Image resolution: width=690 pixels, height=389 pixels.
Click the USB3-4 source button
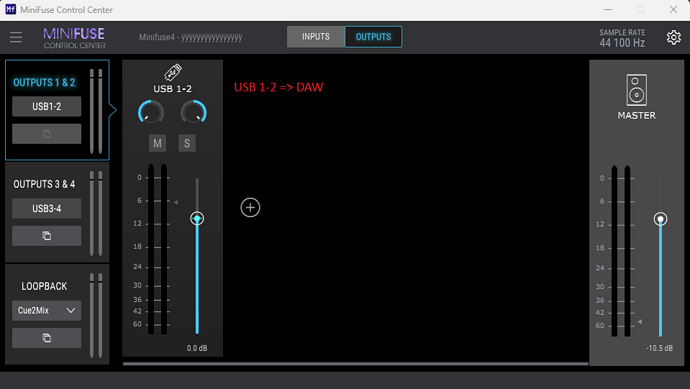47,209
